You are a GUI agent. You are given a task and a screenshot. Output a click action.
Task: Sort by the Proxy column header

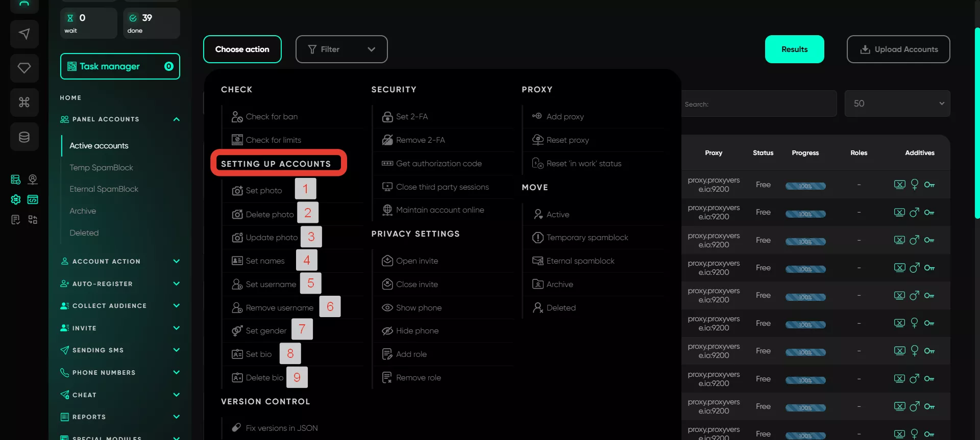pos(713,152)
